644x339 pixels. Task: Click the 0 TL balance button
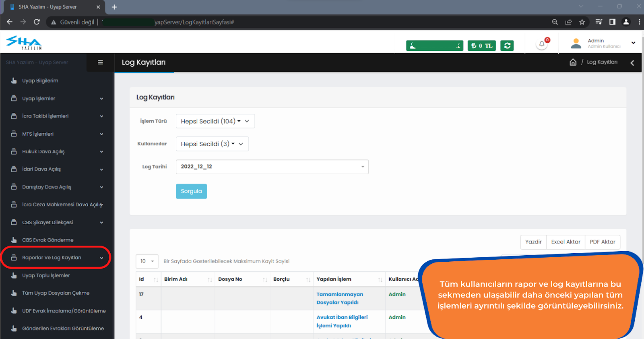coord(482,46)
